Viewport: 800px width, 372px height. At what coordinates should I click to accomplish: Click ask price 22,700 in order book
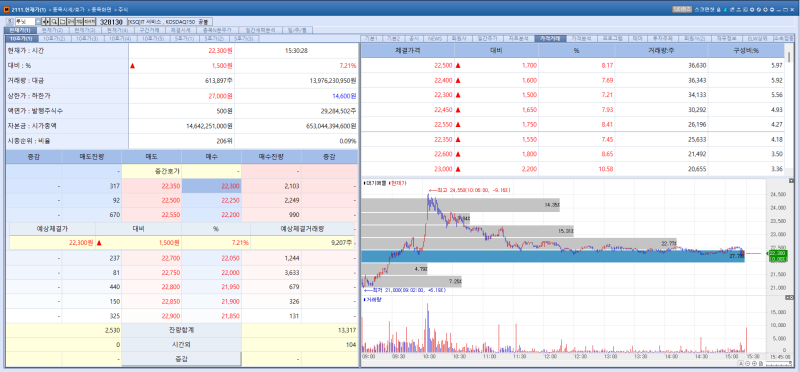(152, 259)
